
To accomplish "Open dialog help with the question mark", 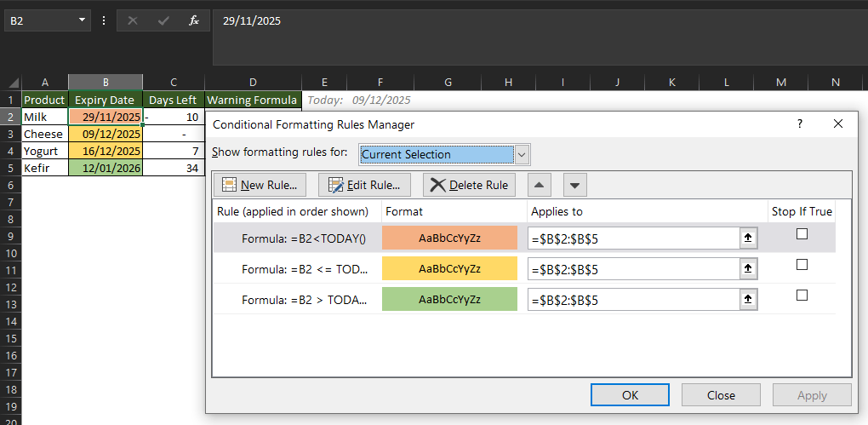I will [x=799, y=124].
